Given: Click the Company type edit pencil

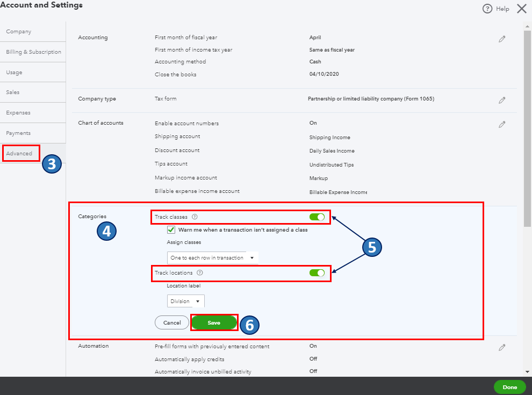Looking at the screenshot, I should 502,100.
